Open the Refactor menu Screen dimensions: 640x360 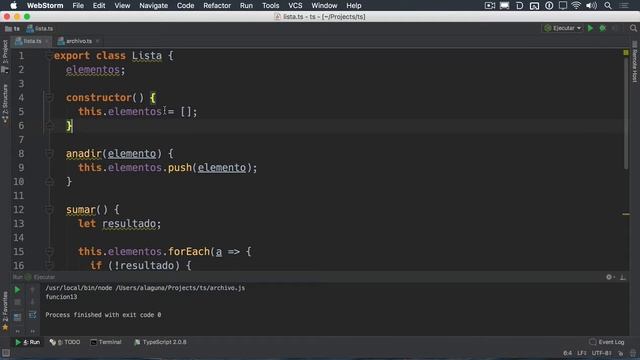(x=217, y=6)
